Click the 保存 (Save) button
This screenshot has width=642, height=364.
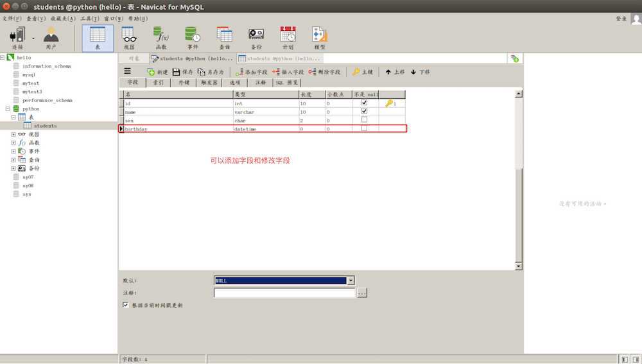(182, 72)
